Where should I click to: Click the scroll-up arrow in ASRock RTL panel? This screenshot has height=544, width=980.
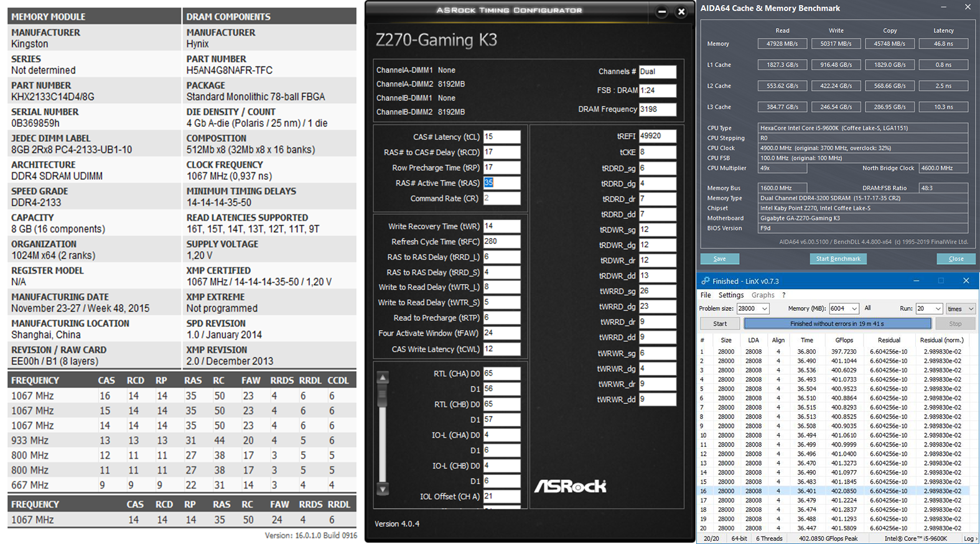[383, 377]
